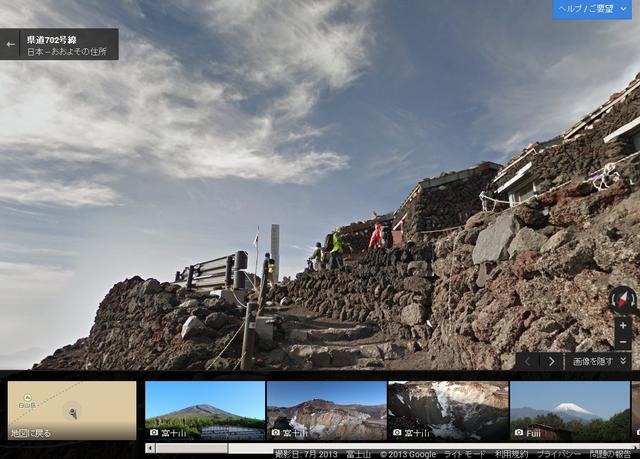The width and height of the screenshot is (640, 459).
Task: Open the ヘルプ/ご要望 dropdown
Action: (592, 9)
